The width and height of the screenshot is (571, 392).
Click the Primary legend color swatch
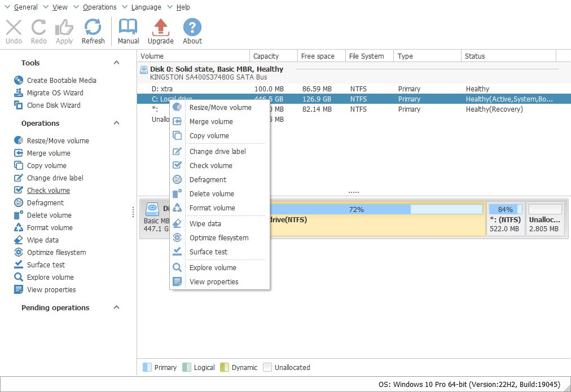point(146,367)
